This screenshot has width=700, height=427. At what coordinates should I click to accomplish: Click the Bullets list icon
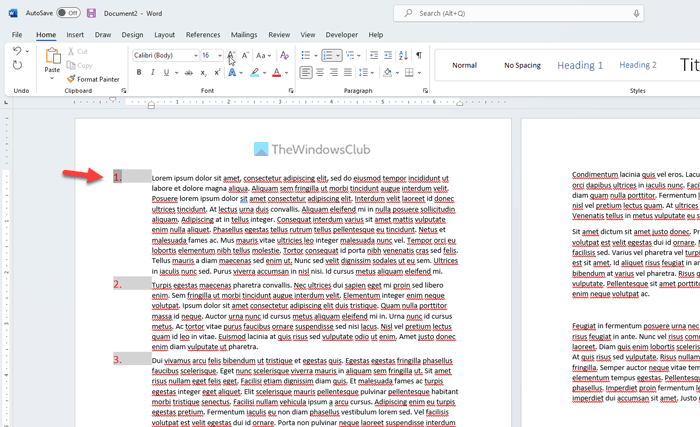[x=305, y=55]
